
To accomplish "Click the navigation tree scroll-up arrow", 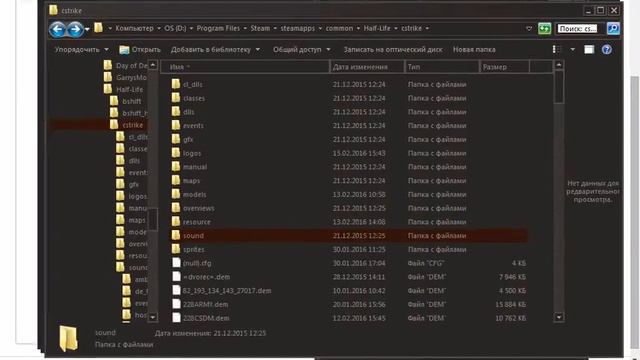I will tap(153, 65).
